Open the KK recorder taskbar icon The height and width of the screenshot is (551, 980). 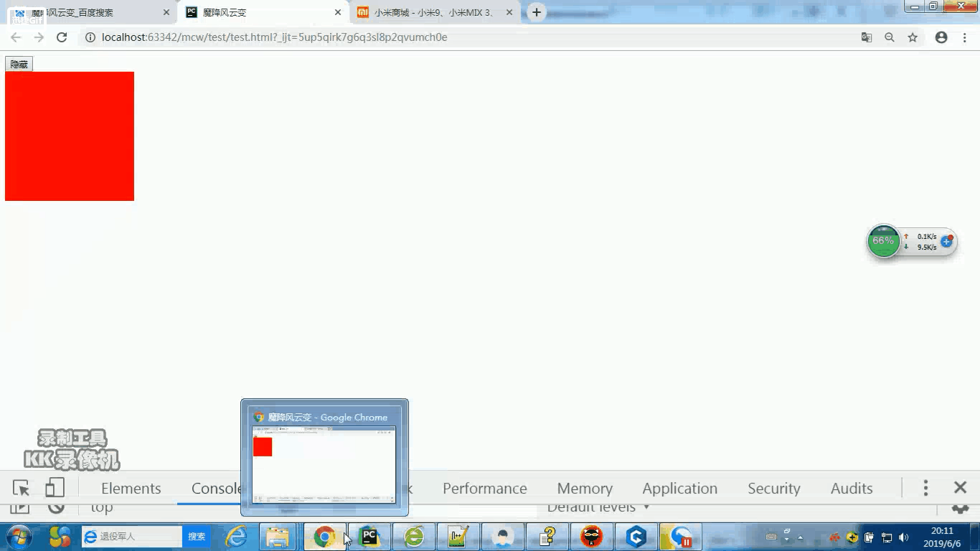coord(681,537)
